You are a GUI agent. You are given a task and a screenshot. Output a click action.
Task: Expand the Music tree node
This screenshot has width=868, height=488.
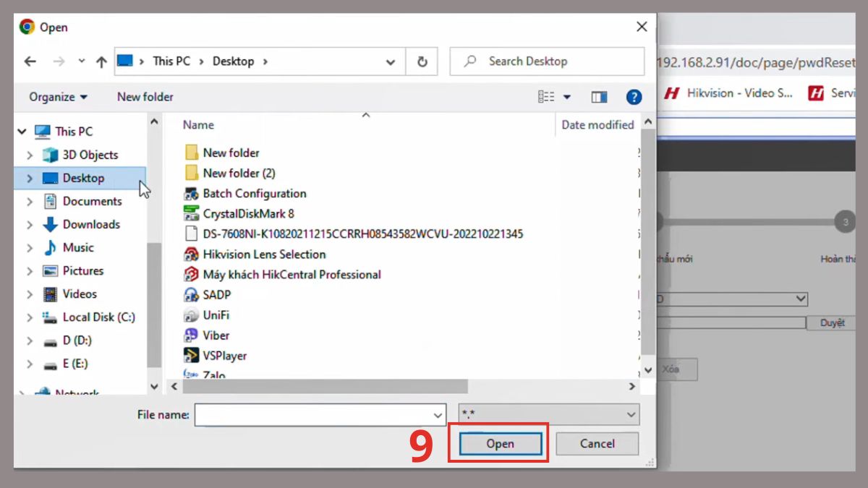(x=30, y=247)
